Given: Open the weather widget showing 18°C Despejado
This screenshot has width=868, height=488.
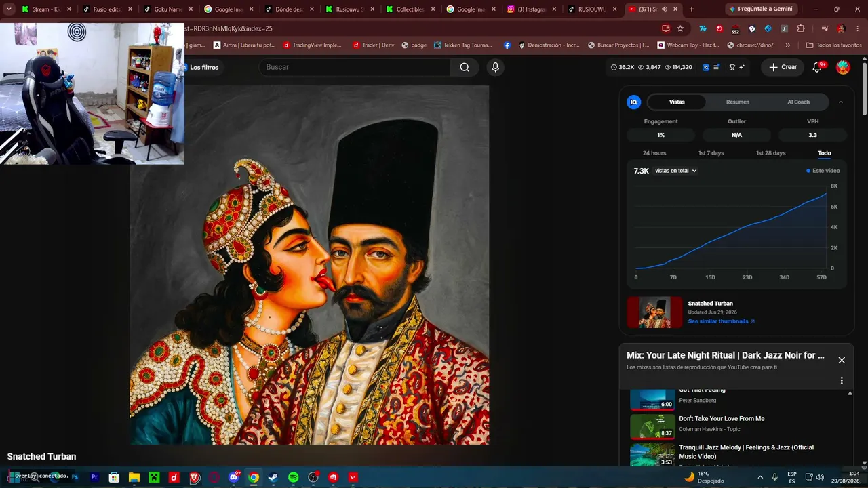Looking at the screenshot, I should 704,477.
